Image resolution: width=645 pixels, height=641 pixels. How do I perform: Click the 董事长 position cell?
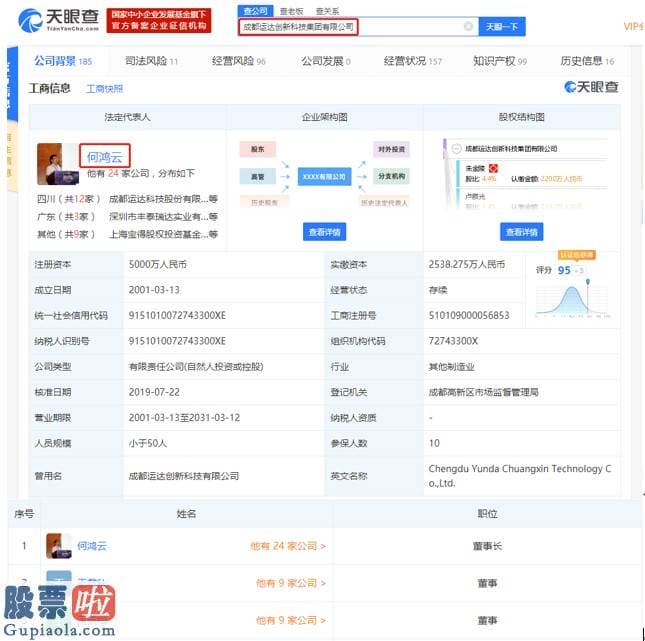pos(487,546)
